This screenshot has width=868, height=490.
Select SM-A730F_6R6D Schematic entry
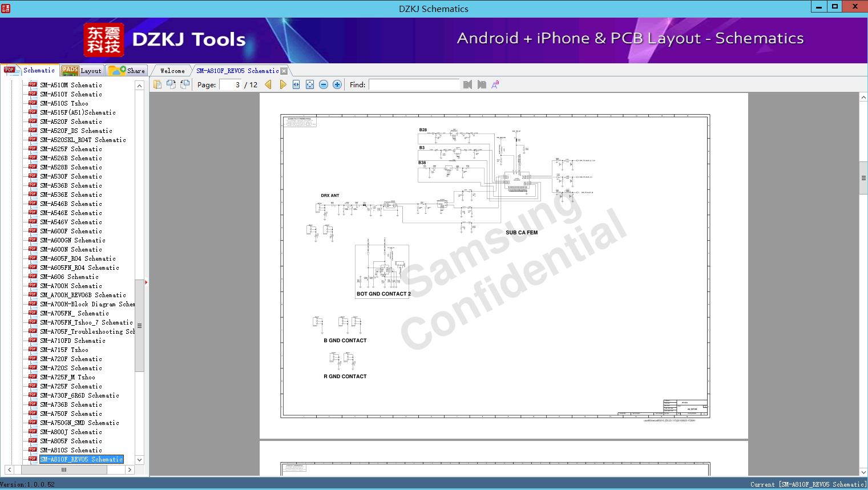(79, 395)
